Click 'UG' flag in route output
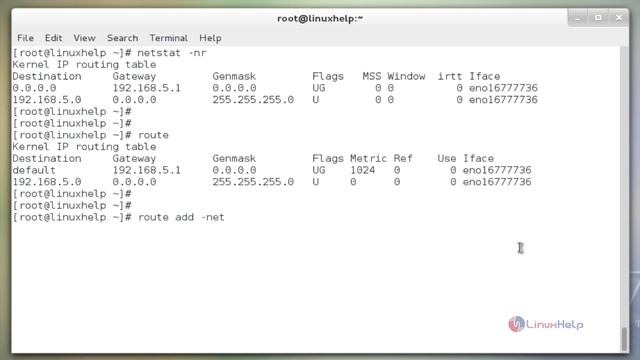Image resolution: width=640 pixels, height=360 pixels. pyautogui.click(x=319, y=170)
